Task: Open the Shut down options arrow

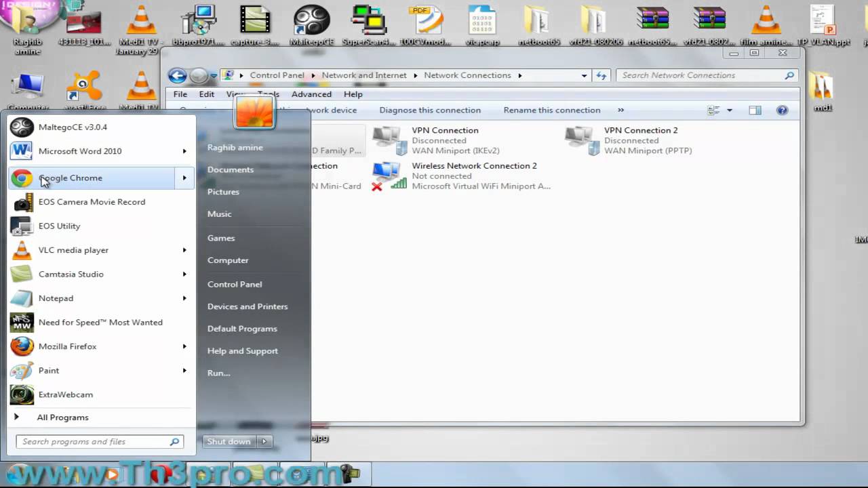Action: (x=264, y=441)
